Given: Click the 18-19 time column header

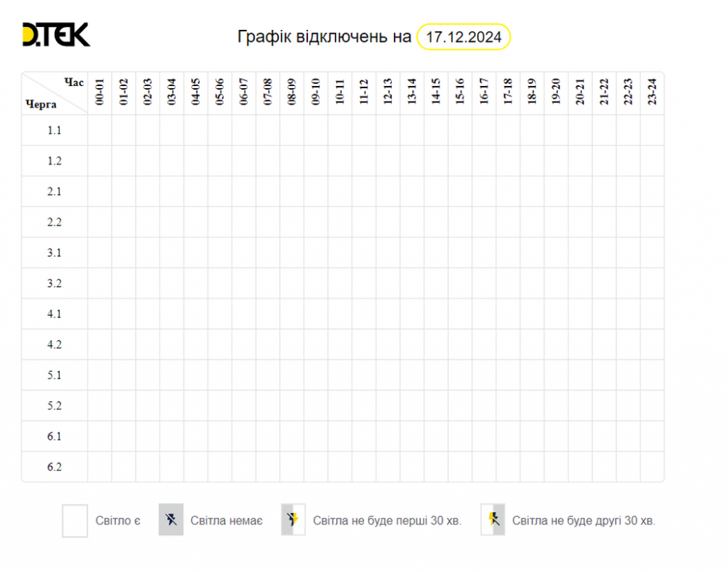Looking at the screenshot, I should click(x=532, y=92).
